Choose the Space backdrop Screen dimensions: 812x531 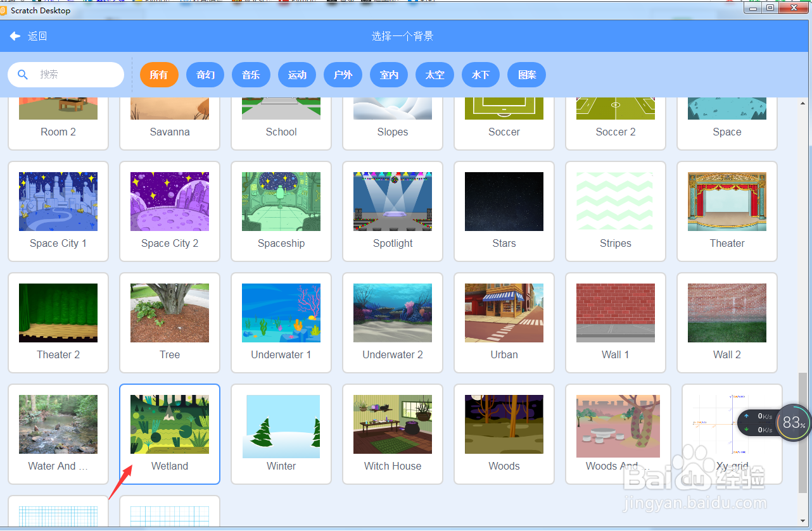727,123
